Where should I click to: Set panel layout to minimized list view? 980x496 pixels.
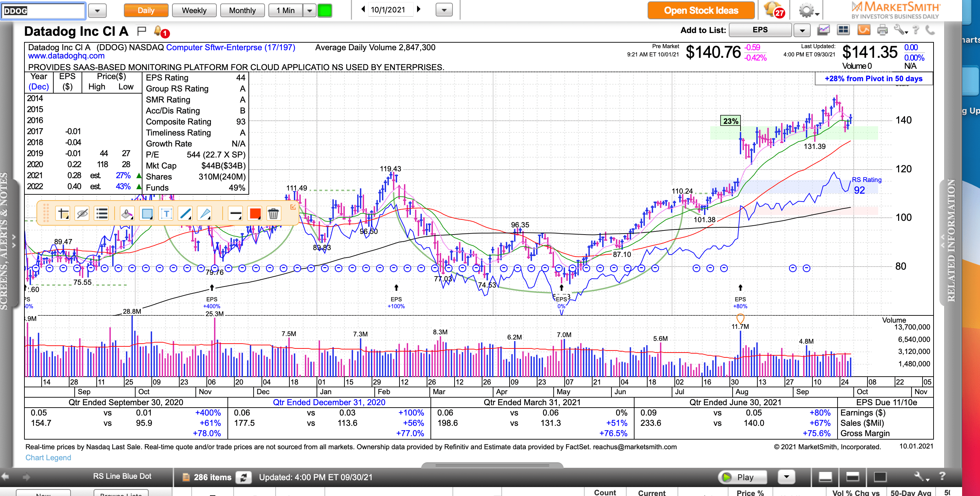click(x=825, y=477)
